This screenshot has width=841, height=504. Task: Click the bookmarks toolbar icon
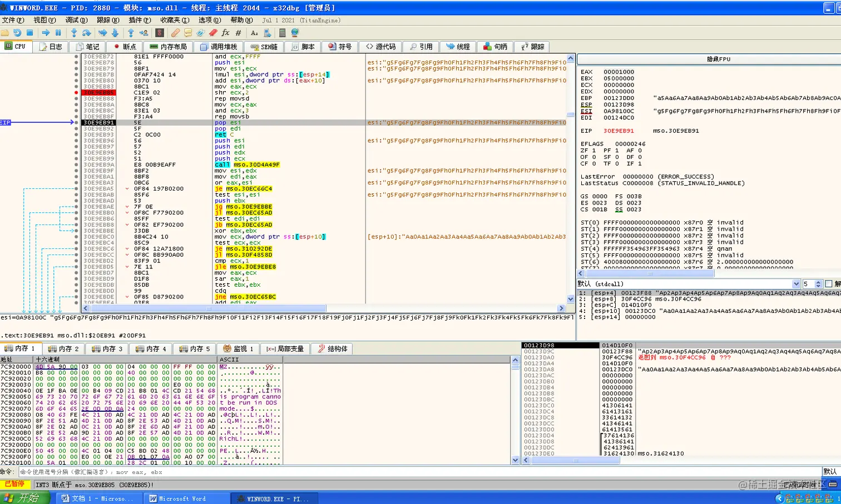click(212, 33)
